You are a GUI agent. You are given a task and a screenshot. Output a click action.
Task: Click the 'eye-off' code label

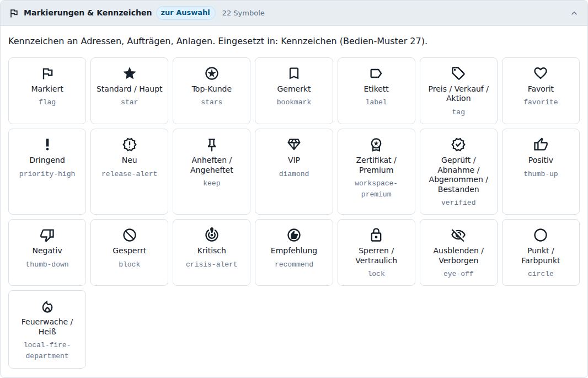click(x=458, y=273)
